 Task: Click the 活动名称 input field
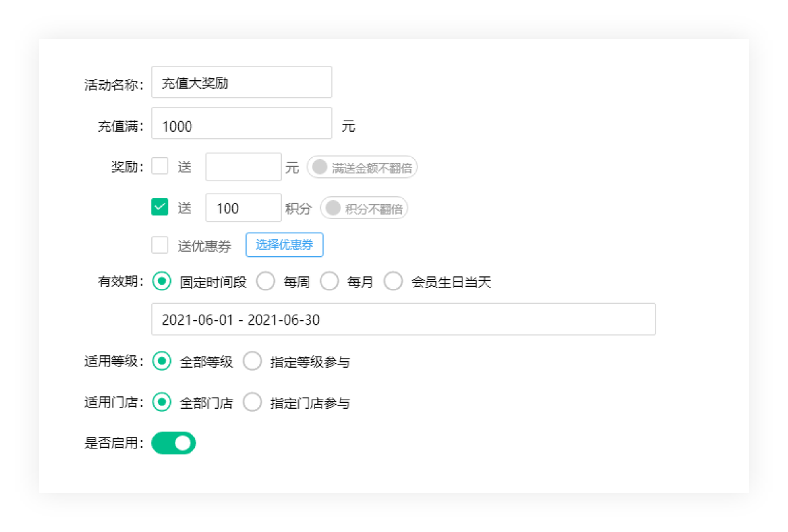coord(241,83)
